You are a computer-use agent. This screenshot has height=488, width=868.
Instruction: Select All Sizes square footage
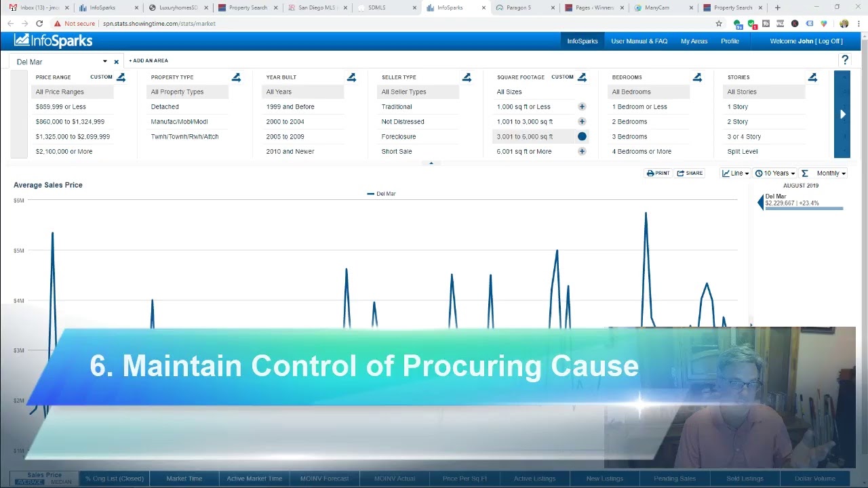(x=509, y=91)
